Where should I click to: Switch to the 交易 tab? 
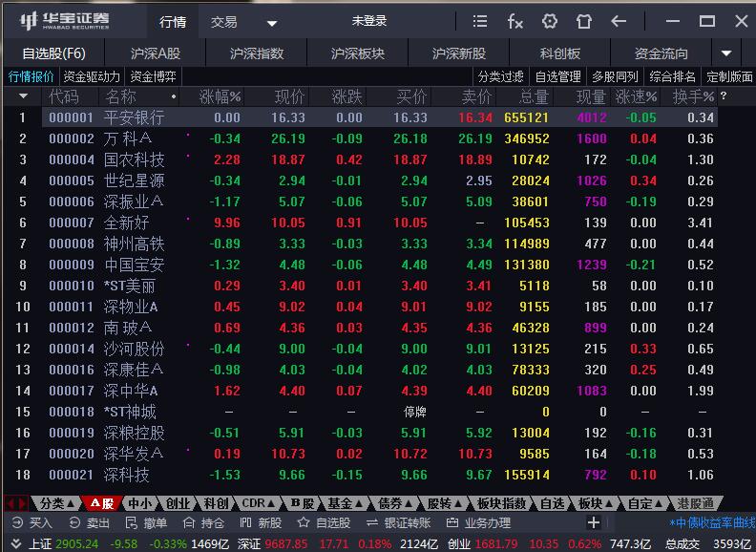point(223,21)
